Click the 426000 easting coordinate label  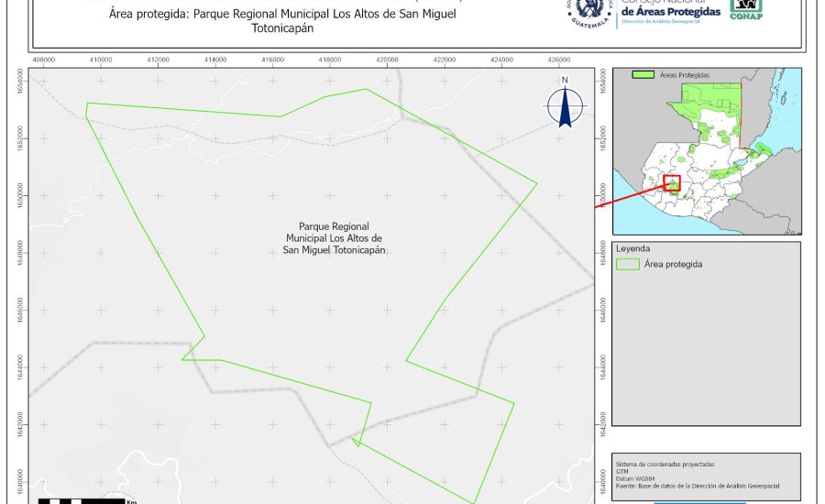point(559,59)
